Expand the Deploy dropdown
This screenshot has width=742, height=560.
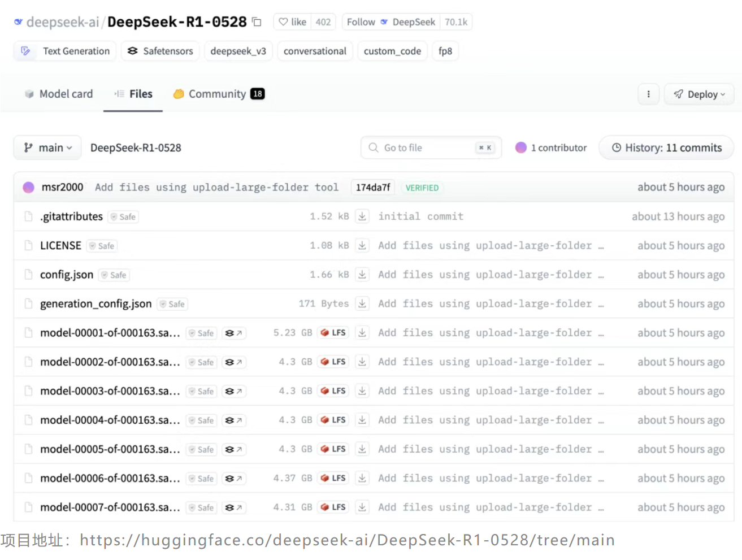(699, 94)
